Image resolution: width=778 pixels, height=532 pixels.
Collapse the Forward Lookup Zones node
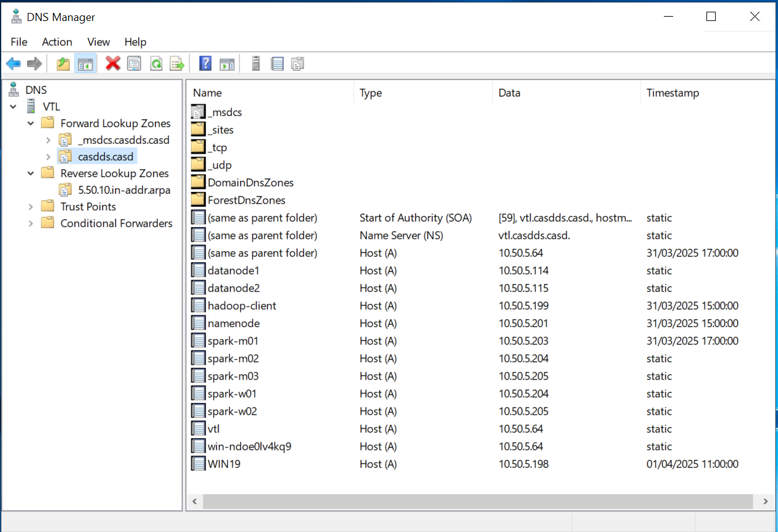pyautogui.click(x=30, y=123)
